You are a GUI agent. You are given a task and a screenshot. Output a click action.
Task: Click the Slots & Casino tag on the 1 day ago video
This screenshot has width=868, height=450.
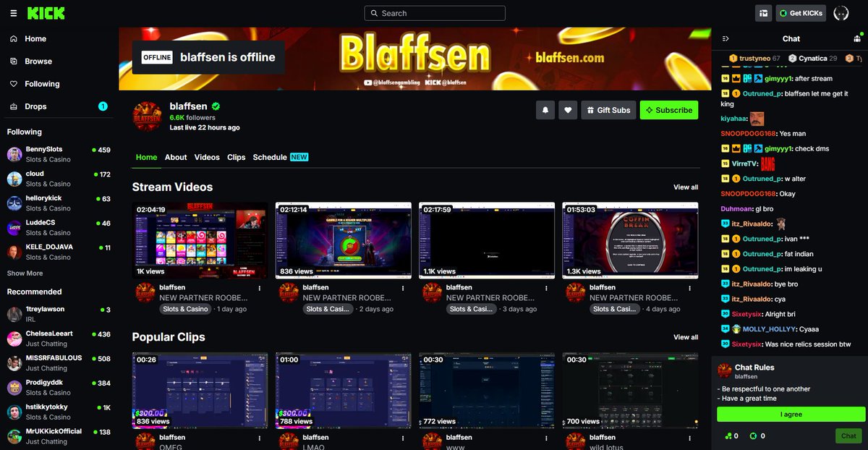coord(185,309)
